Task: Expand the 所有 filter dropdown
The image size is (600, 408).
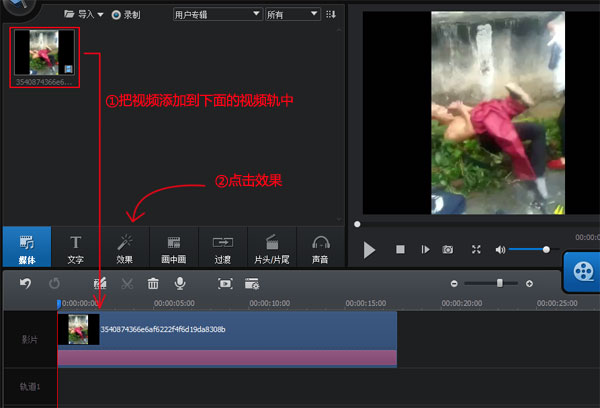Action: point(293,15)
